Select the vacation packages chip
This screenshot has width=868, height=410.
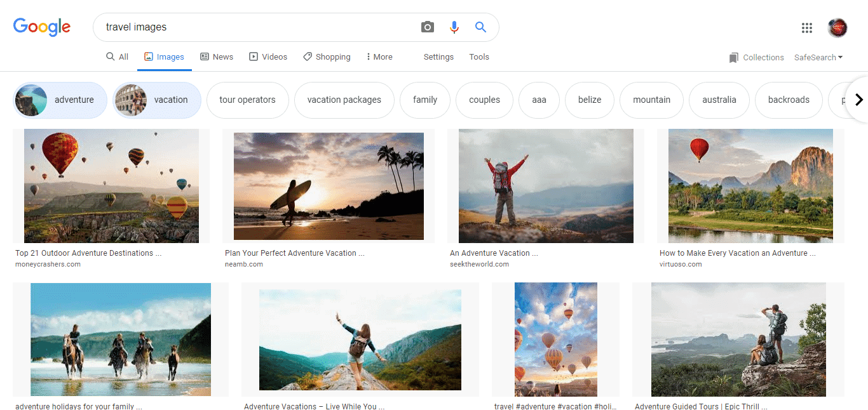tap(344, 100)
